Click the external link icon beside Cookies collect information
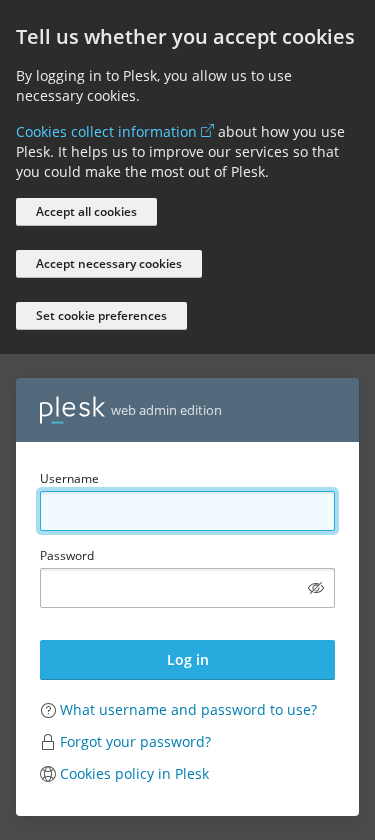375x840 pixels. click(207, 131)
